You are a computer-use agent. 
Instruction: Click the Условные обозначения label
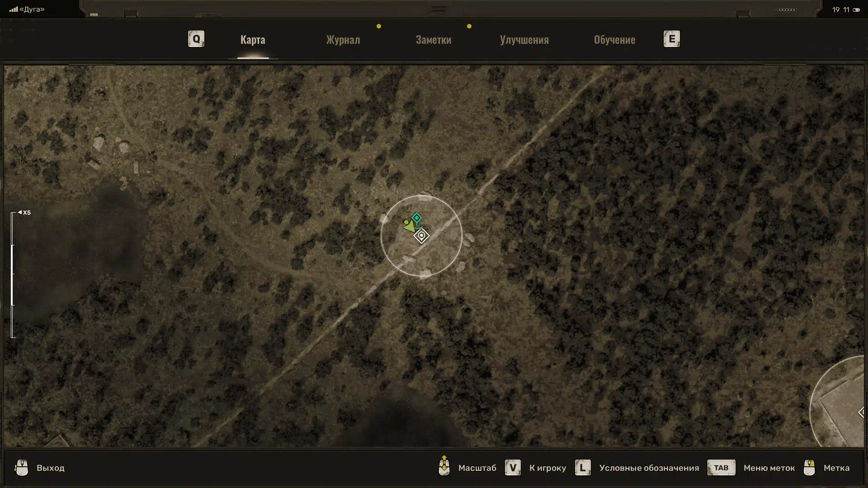coord(649,468)
